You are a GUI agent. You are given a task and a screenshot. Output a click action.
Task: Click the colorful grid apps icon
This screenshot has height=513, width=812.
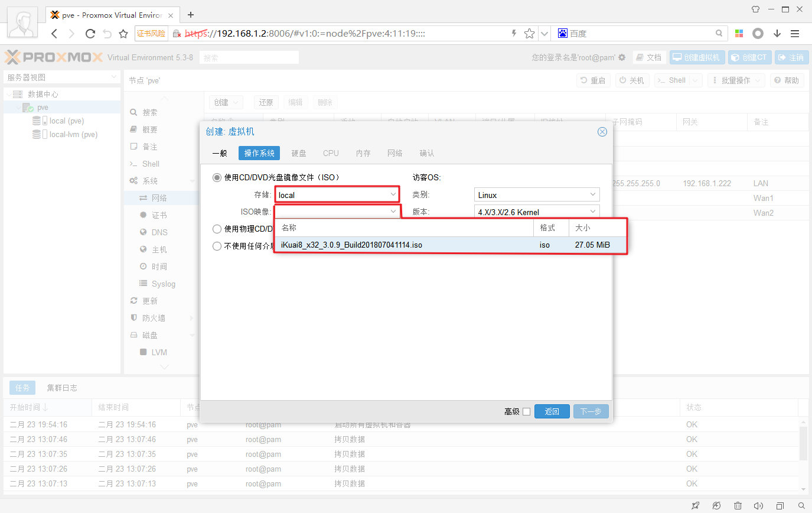(x=739, y=34)
